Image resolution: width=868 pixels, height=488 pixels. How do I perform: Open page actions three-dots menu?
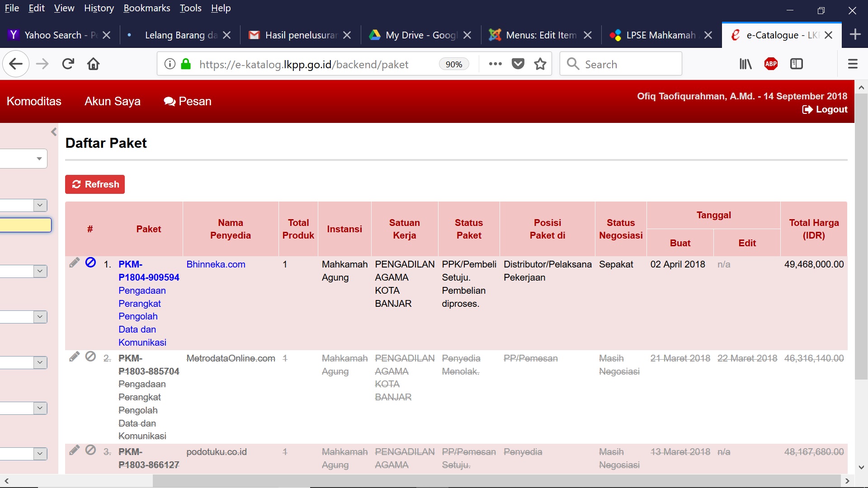pyautogui.click(x=495, y=64)
